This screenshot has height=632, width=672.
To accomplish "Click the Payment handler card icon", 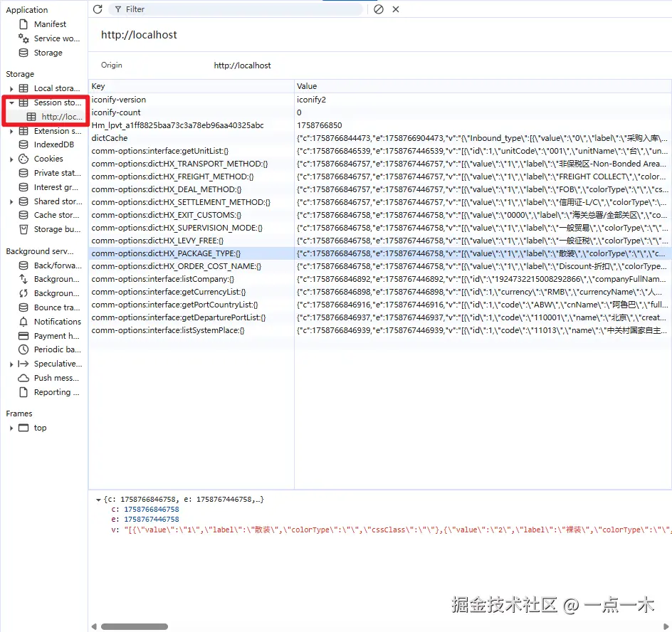I will click(x=23, y=335).
